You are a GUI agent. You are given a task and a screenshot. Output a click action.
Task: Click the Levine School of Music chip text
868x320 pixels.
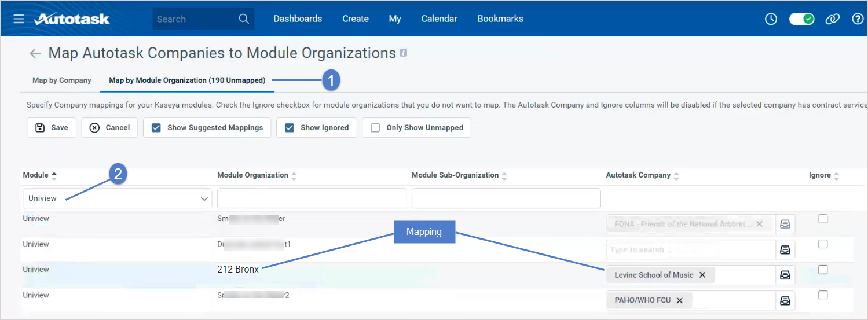pos(654,275)
